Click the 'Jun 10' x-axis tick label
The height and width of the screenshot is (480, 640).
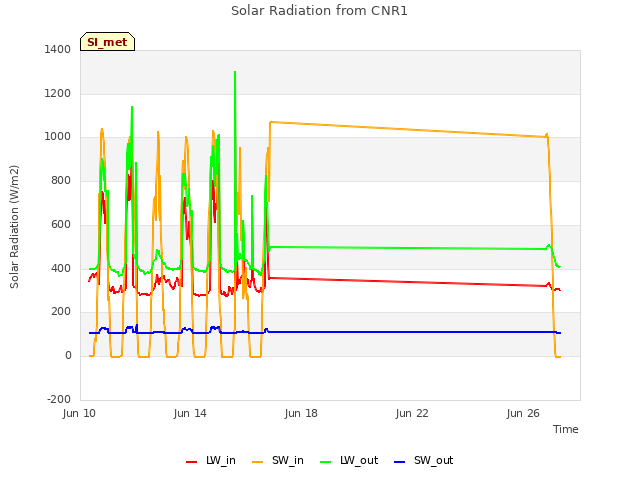pos(79,413)
